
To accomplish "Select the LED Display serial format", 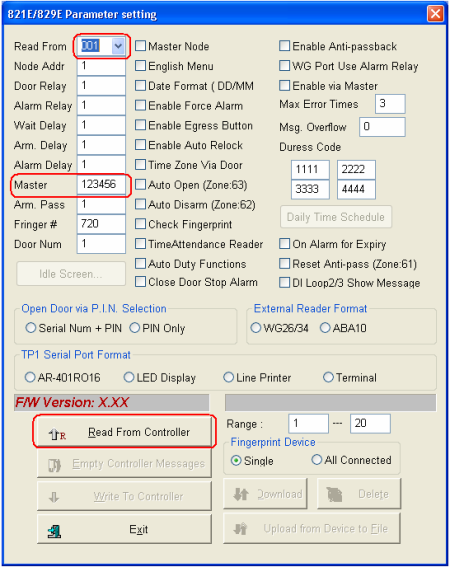I will coord(129,378).
